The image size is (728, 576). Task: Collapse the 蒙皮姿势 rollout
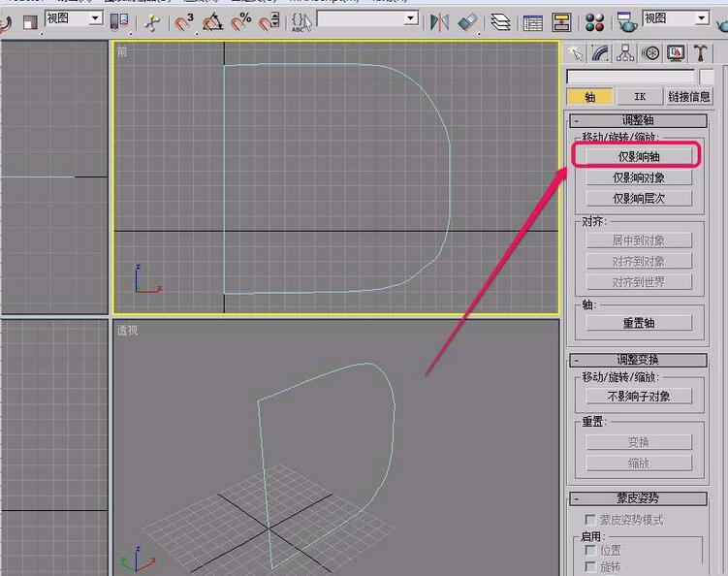tap(639, 498)
